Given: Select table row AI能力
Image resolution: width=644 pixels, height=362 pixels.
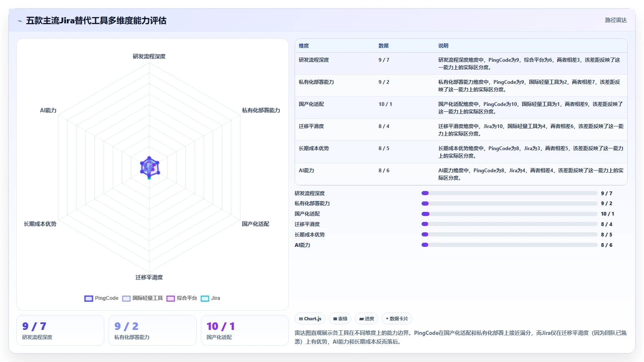Looking at the screenshot, I should (461, 174).
